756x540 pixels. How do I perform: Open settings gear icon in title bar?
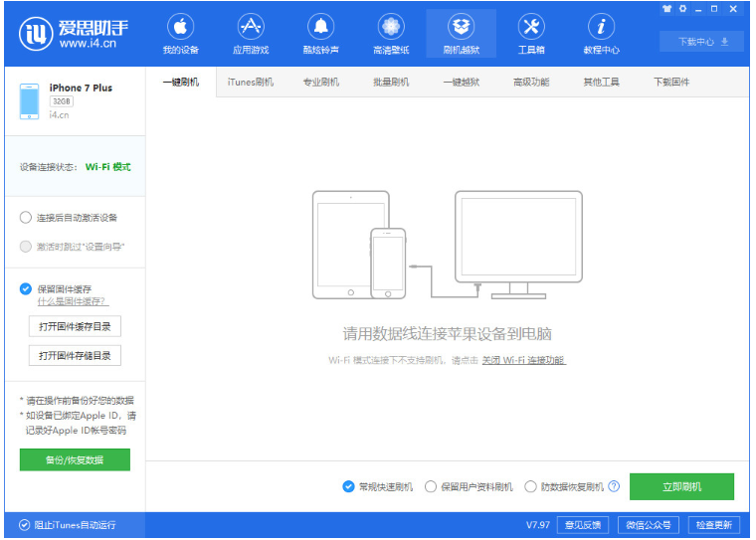[x=682, y=9]
